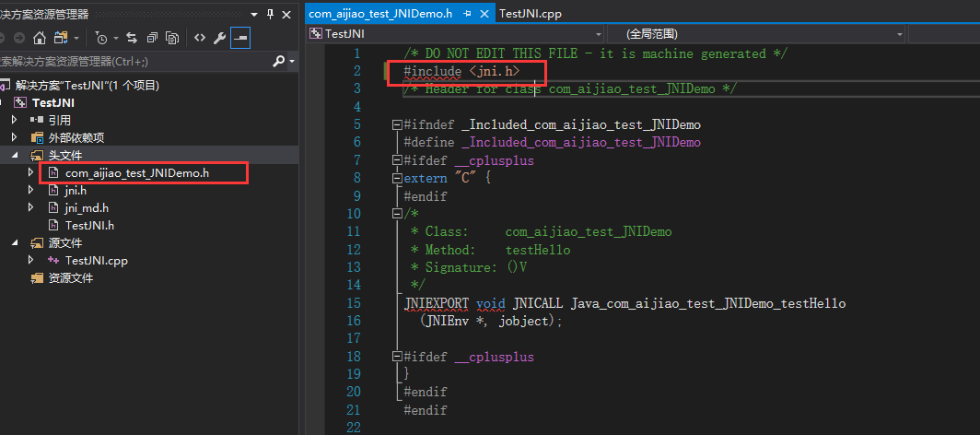Click the view code angle-brackets icon

[x=199, y=38]
